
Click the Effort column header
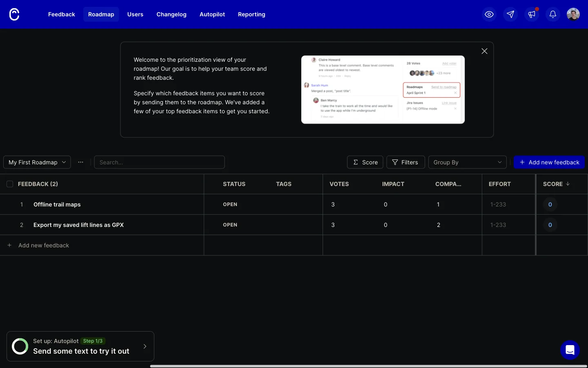[500, 184]
